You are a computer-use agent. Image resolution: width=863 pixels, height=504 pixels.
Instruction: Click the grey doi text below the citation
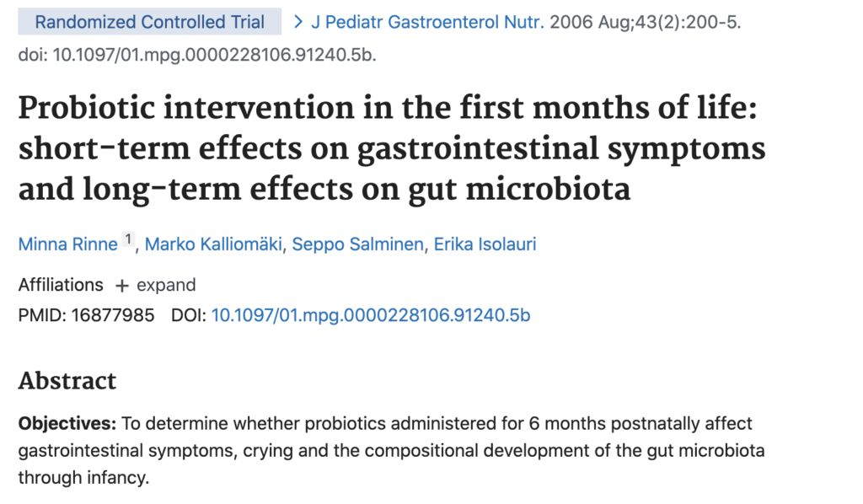(x=196, y=56)
